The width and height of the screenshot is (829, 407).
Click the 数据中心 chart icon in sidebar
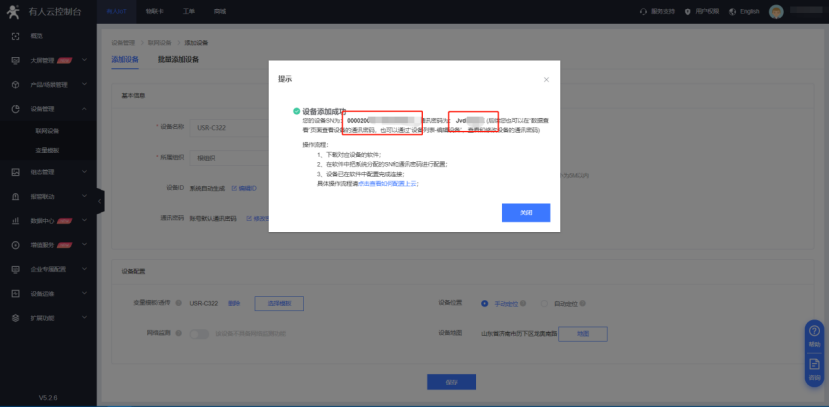coord(15,220)
